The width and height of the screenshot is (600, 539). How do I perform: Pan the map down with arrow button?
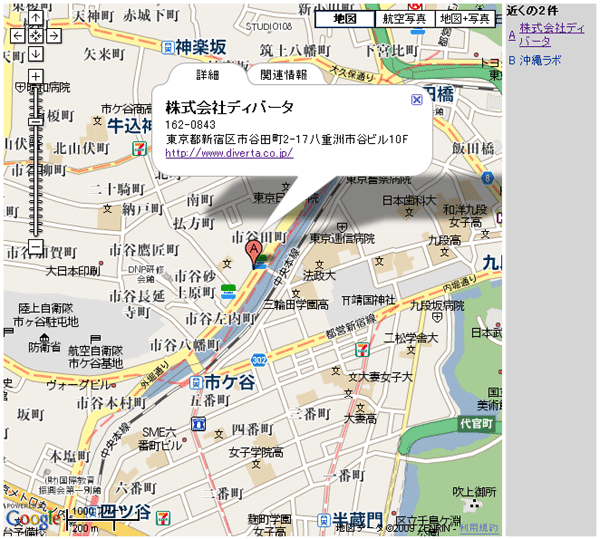point(36,54)
